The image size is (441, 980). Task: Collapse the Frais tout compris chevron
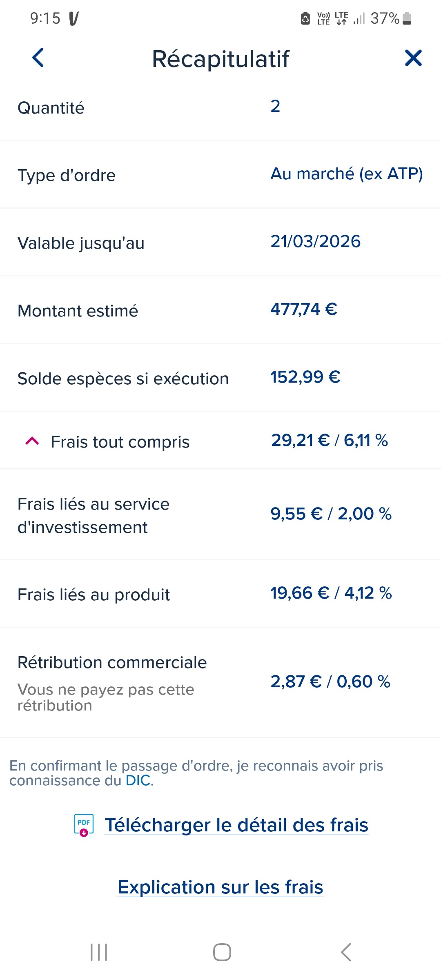[x=32, y=441]
